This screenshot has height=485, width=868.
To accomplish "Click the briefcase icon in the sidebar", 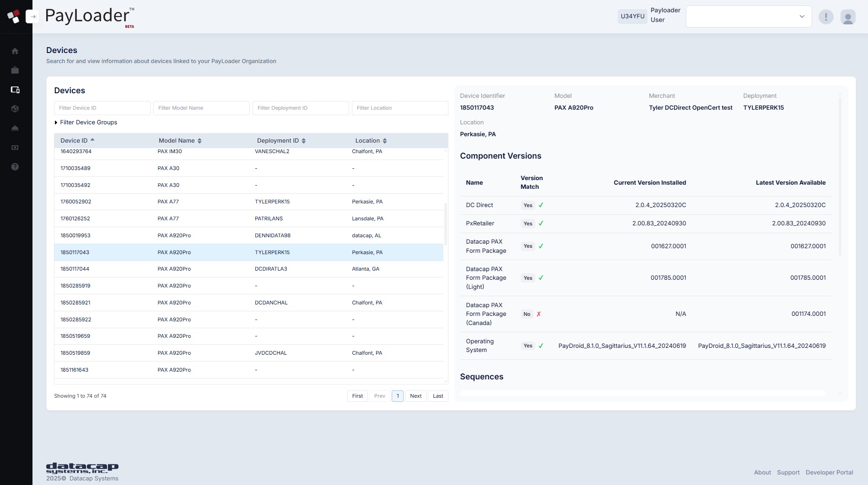I will pyautogui.click(x=15, y=70).
